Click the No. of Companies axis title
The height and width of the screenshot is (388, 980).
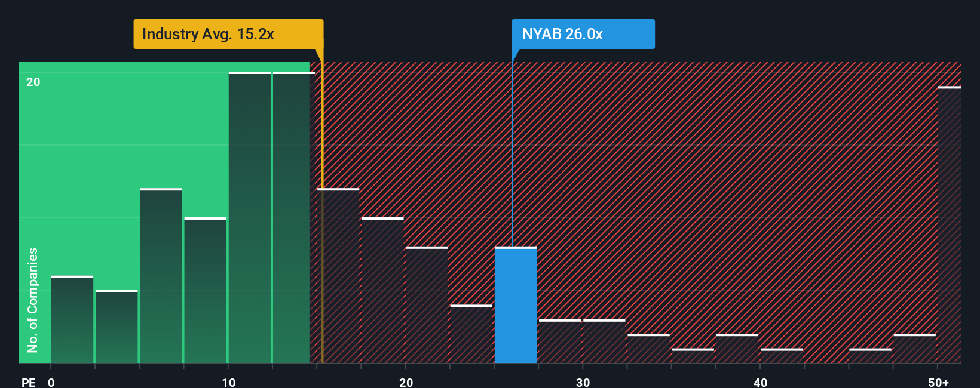click(x=33, y=300)
